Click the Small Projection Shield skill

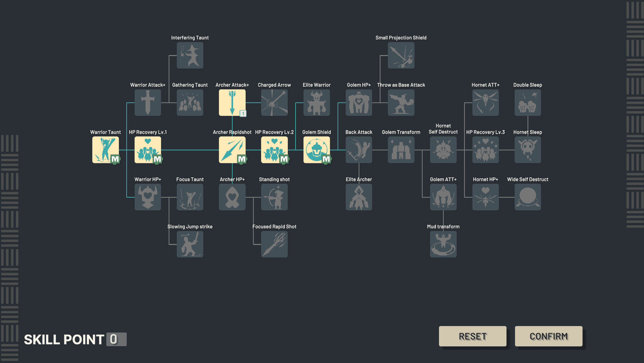pos(401,55)
